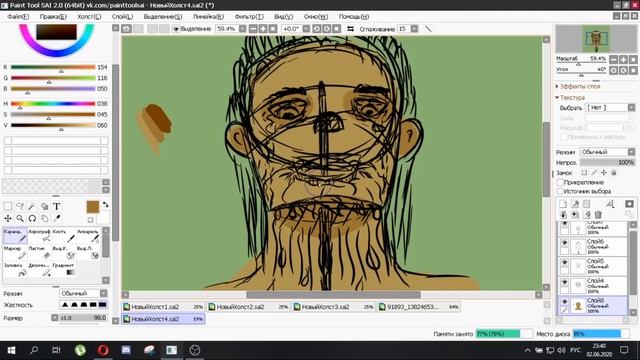Expand the Эффекты слоя section

point(578,86)
